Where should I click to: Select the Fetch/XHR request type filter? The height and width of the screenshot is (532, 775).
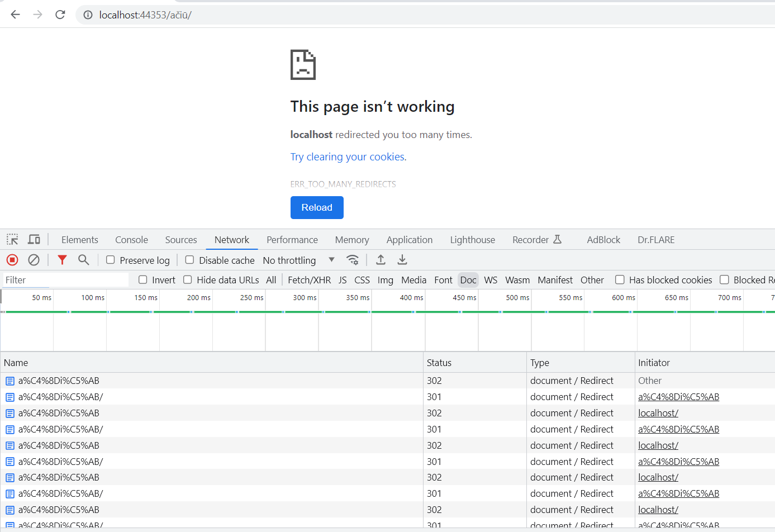309,280
